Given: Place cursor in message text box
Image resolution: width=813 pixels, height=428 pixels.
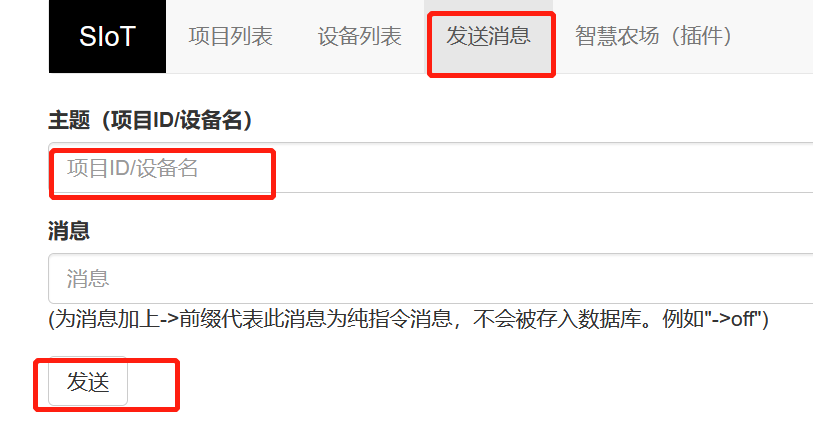Looking at the screenshot, I should [x=430, y=279].
